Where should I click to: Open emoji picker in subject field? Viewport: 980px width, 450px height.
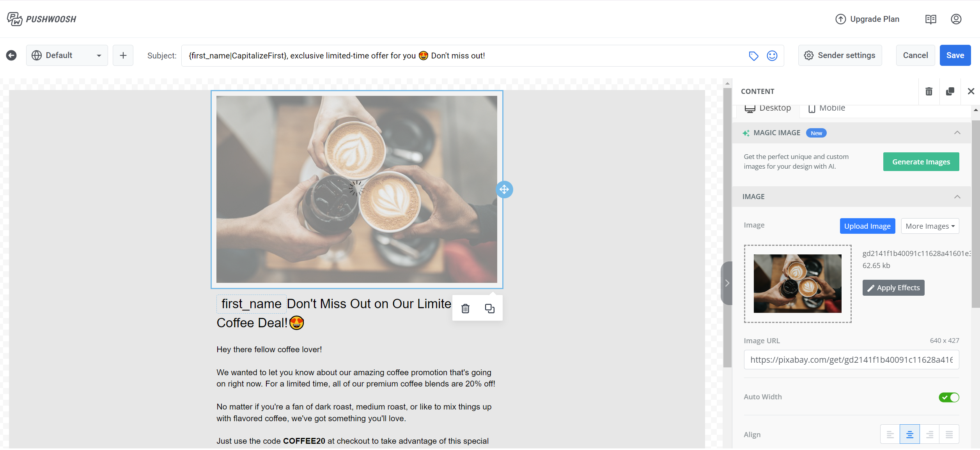tap(772, 56)
